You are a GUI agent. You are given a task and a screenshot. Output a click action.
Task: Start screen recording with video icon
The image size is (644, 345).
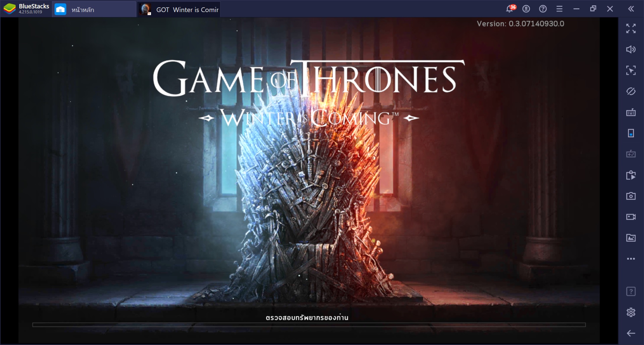tap(631, 217)
